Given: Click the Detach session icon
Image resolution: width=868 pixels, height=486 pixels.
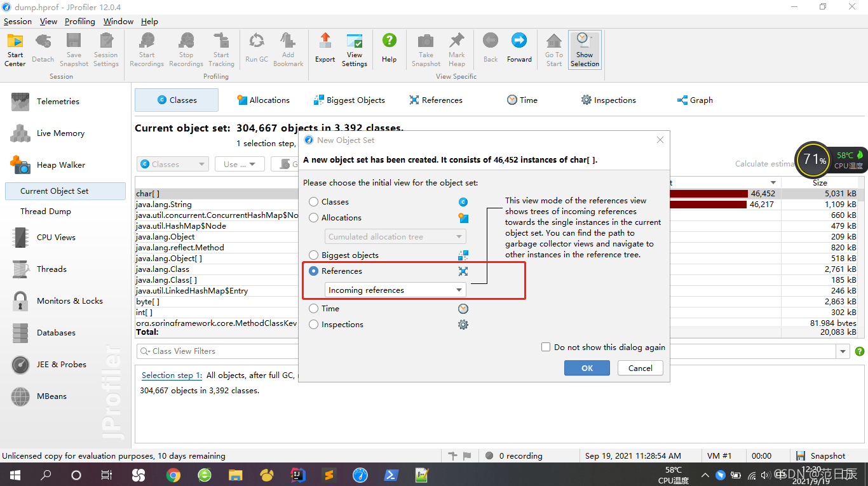Looking at the screenshot, I should 43,50.
